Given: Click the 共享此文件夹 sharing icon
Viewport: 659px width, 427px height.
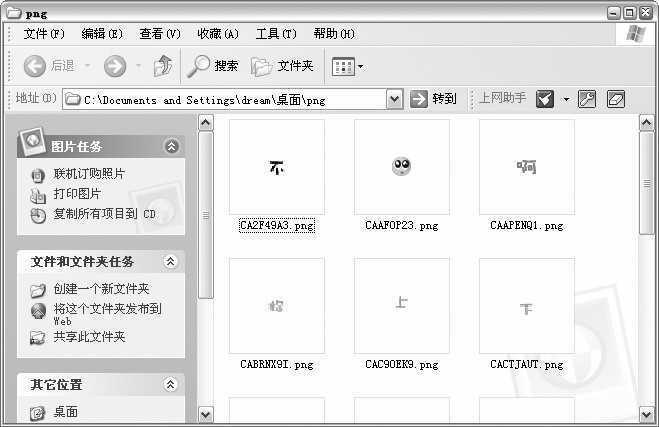Looking at the screenshot, I should 38,338.
